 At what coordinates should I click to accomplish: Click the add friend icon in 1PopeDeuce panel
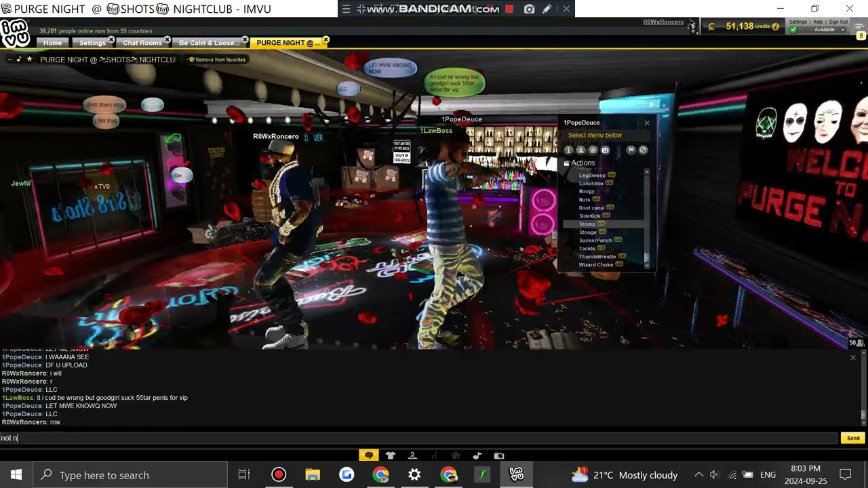pos(580,150)
